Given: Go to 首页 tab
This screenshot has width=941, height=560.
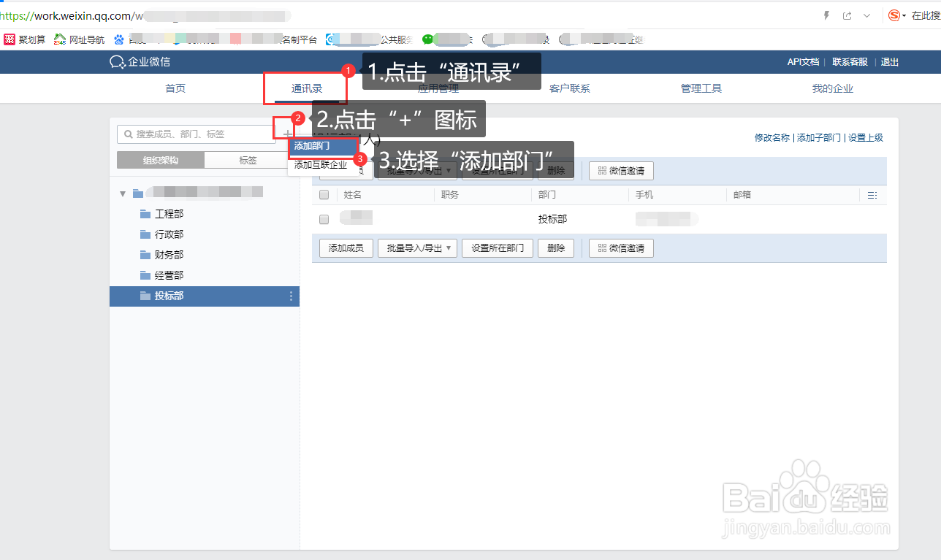Looking at the screenshot, I should tap(175, 88).
